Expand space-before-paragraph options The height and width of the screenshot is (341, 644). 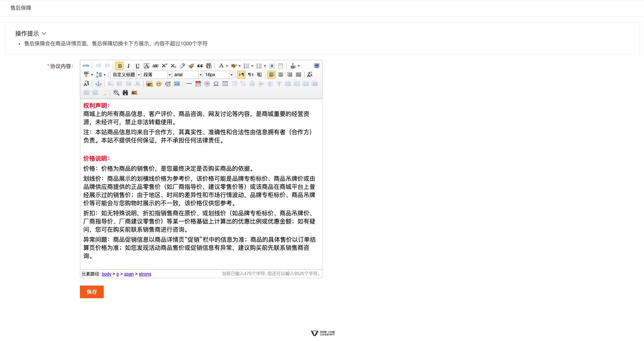[299, 66]
